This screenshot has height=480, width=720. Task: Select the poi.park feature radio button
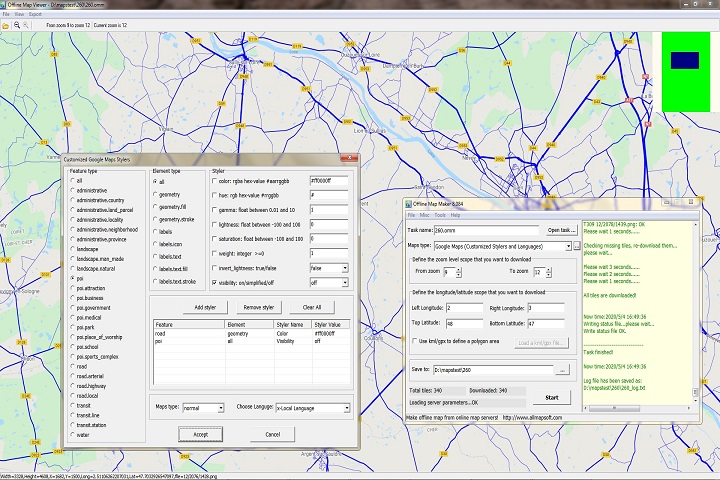(72, 327)
